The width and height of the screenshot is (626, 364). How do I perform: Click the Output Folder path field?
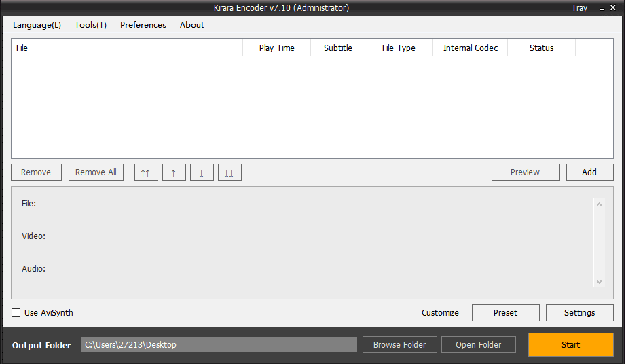coord(219,345)
